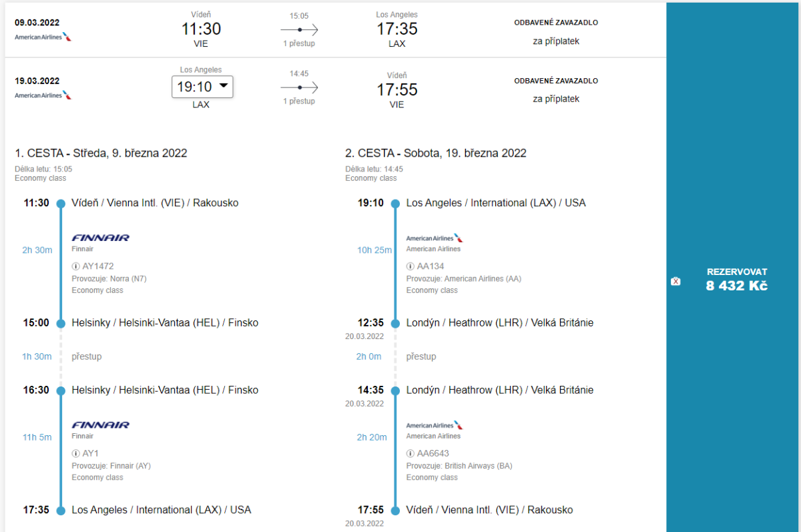
Task: Click the info icon beside flight AA134
Action: (x=411, y=266)
